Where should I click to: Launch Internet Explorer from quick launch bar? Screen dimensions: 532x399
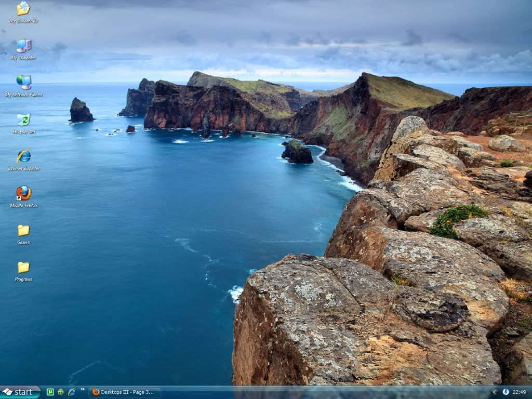click(72, 392)
